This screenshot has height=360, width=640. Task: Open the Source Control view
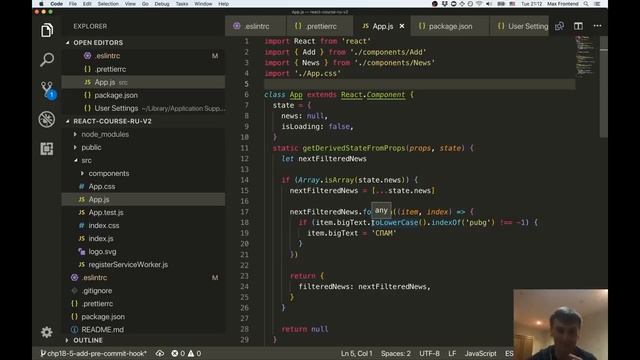pyautogui.click(x=47, y=89)
